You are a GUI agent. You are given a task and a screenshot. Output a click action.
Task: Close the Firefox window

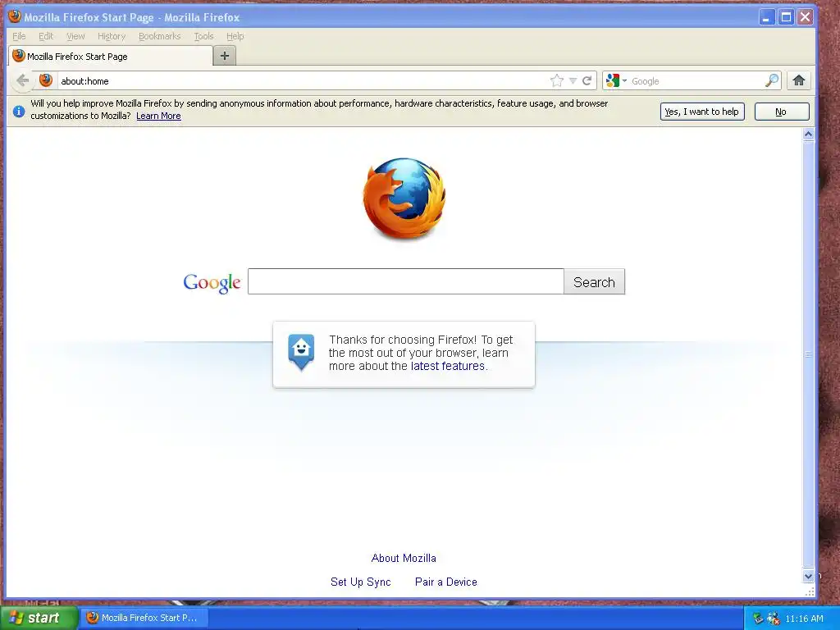(806, 17)
